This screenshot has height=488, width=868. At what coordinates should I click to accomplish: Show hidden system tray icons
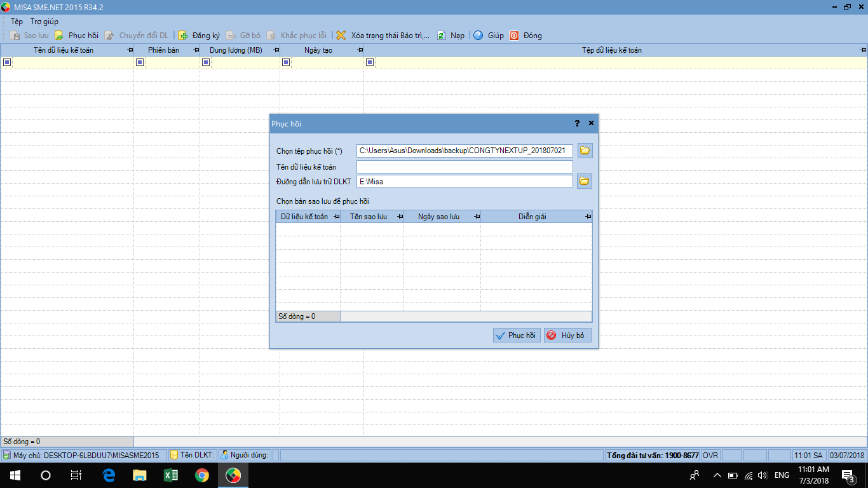click(x=717, y=475)
